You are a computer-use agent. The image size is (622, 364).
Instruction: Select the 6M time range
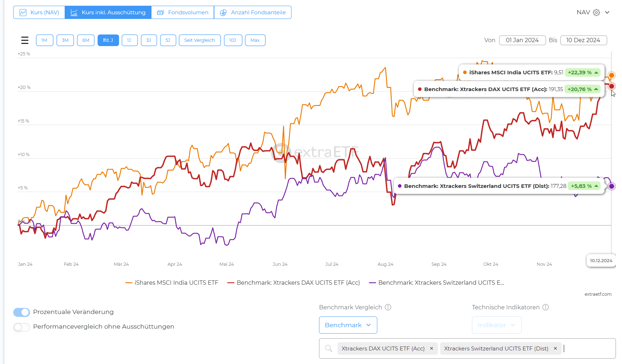click(x=86, y=40)
